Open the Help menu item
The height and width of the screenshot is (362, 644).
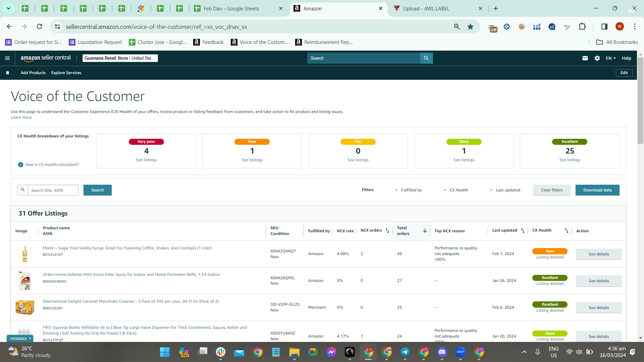tap(626, 58)
